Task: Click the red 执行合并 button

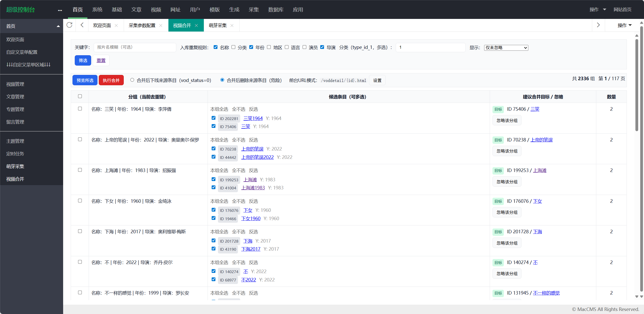Action: coord(111,80)
